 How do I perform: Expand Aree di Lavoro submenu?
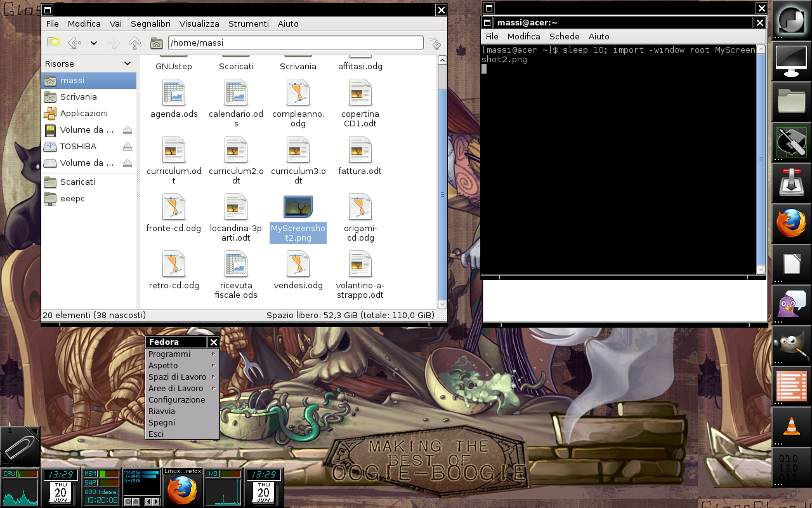tap(183, 389)
